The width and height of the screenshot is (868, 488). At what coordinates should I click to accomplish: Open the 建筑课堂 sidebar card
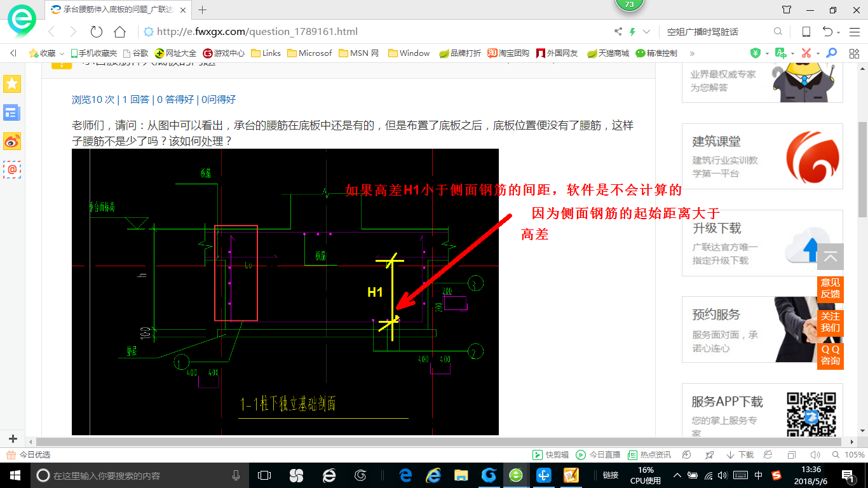click(x=763, y=156)
